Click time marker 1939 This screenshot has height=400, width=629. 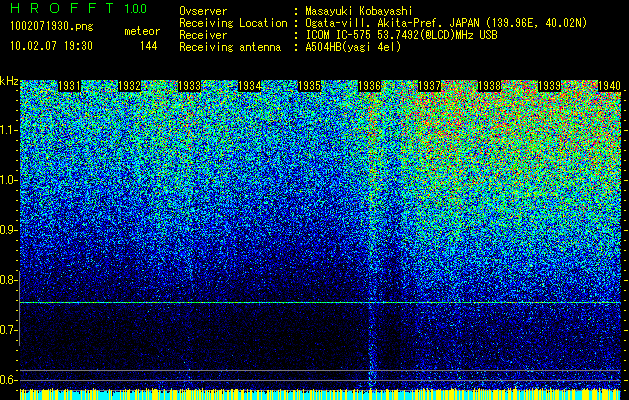pos(549,86)
